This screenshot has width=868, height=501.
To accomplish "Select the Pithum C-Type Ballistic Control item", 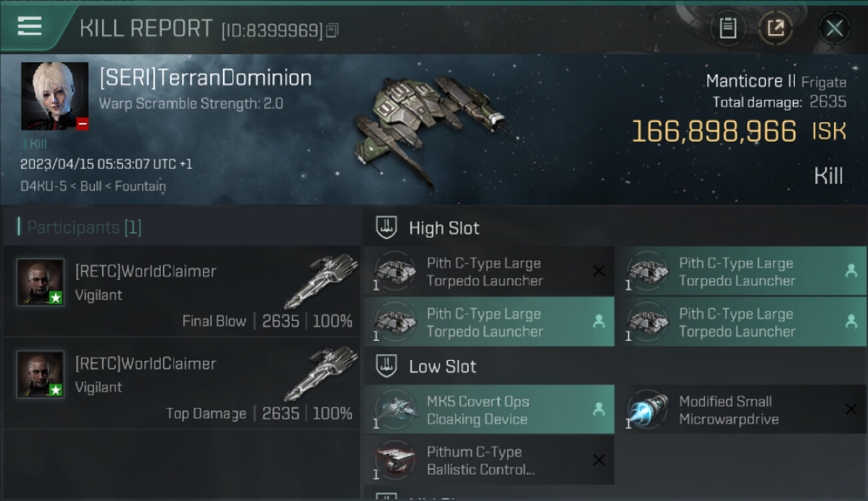I will pyautogui.click(x=489, y=460).
